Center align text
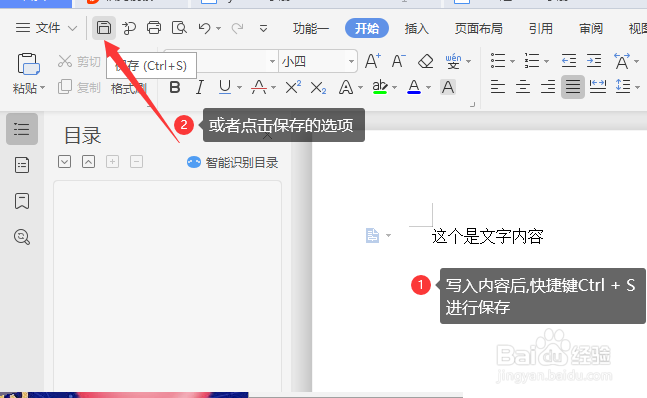 pyautogui.click(x=523, y=87)
